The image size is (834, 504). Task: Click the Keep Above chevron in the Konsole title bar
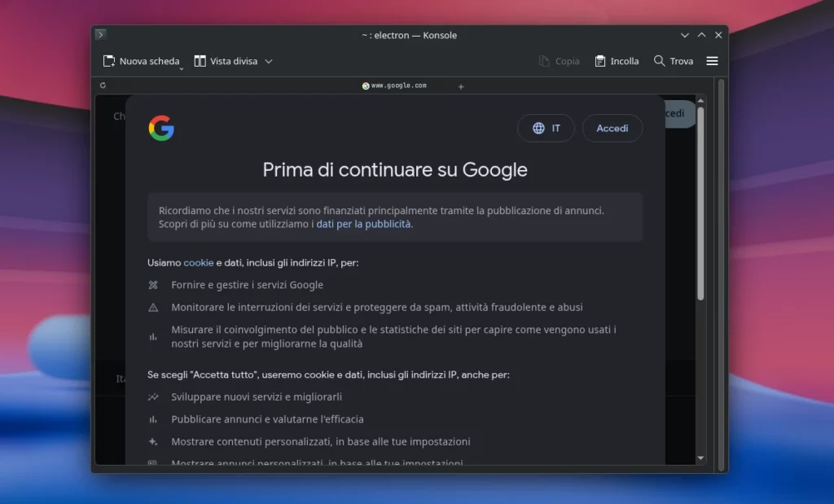[x=701, y=35]
